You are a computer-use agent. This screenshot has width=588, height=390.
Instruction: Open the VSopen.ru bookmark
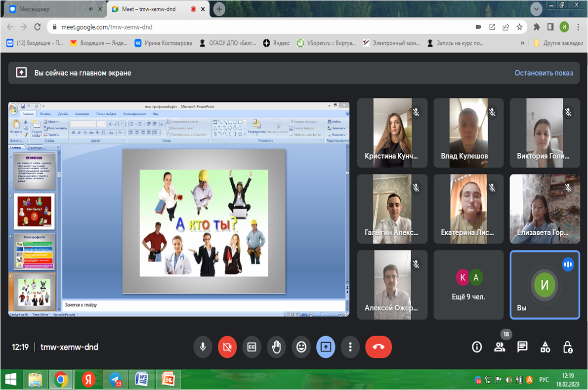[326, 43]
